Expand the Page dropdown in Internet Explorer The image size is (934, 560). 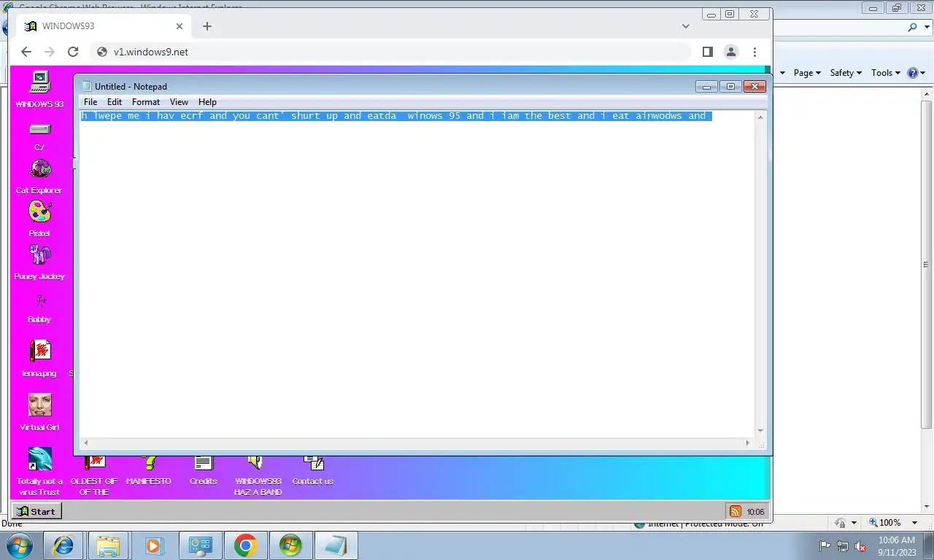[x=807, y=73]
